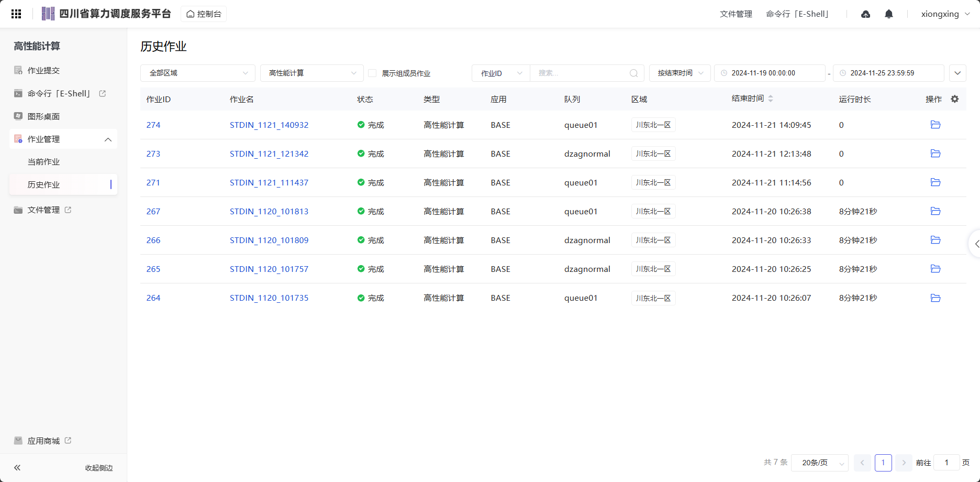Open job ID 264 link
Image resolution: width=980 pixels, height=482 pixels.
point(153,298)
